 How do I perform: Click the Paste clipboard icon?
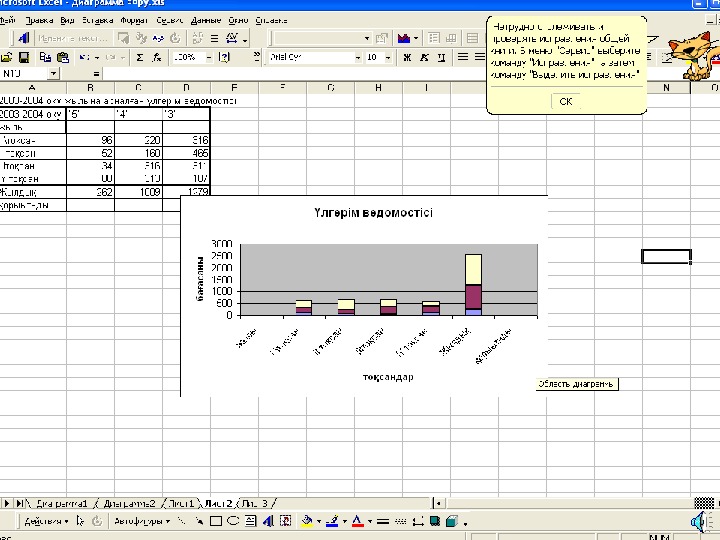(62, 57)
